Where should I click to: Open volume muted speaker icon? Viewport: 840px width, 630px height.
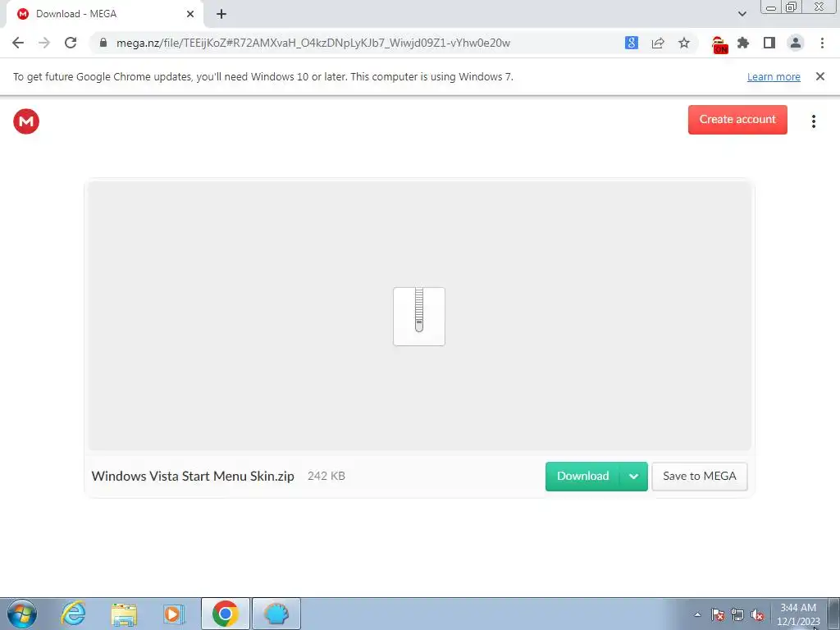[757, 614]
